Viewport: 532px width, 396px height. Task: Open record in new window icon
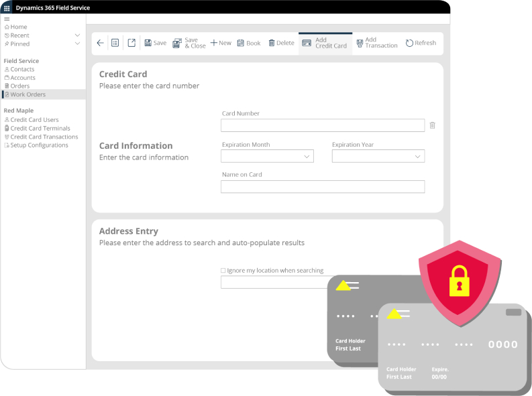point(131,43)
